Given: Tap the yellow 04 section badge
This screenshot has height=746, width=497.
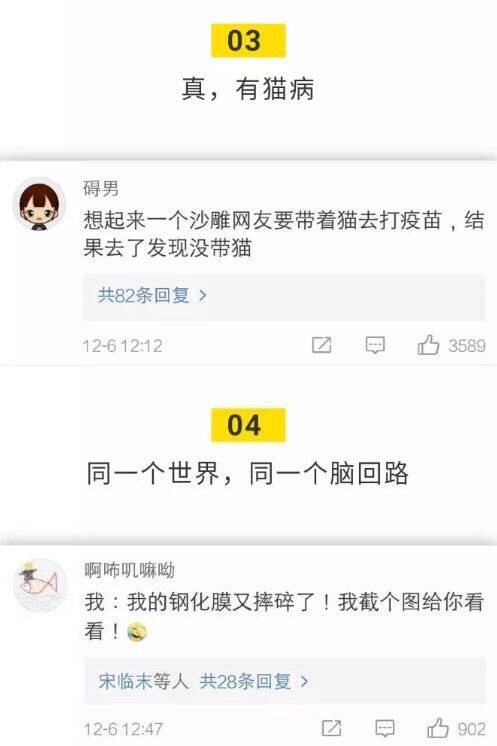Looking at the screenshot, I should (248, 425).
